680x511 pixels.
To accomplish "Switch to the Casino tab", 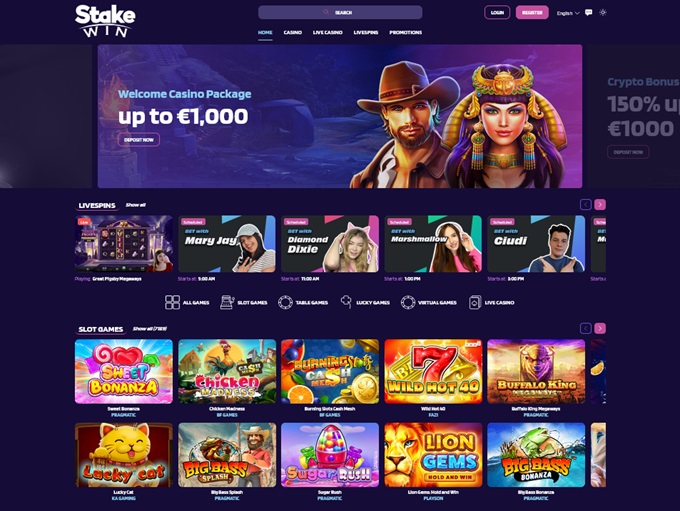I will point(293,33).
